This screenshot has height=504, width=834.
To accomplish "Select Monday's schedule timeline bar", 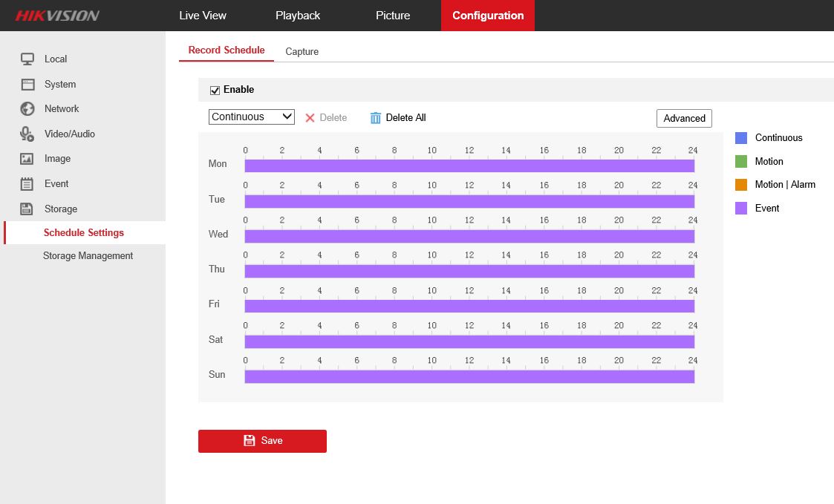I will pos(469,166).
